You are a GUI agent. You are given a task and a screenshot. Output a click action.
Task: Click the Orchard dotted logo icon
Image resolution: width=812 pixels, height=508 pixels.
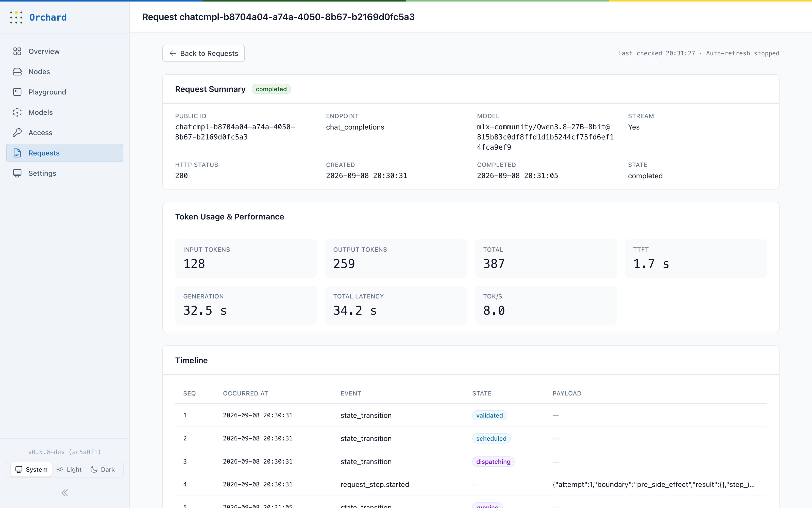point(16,17)
